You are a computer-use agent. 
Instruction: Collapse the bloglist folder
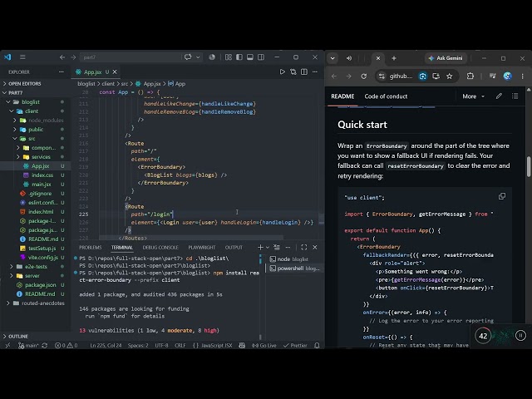(x=31, y=101)
